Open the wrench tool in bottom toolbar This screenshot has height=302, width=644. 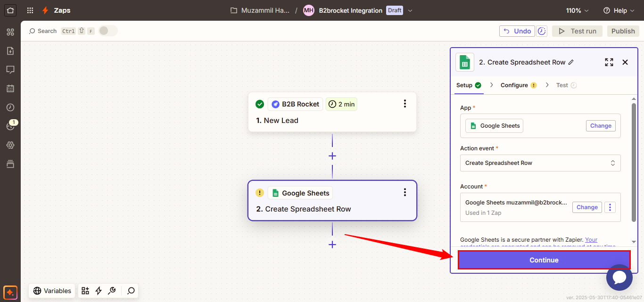[x=112, y=291]
